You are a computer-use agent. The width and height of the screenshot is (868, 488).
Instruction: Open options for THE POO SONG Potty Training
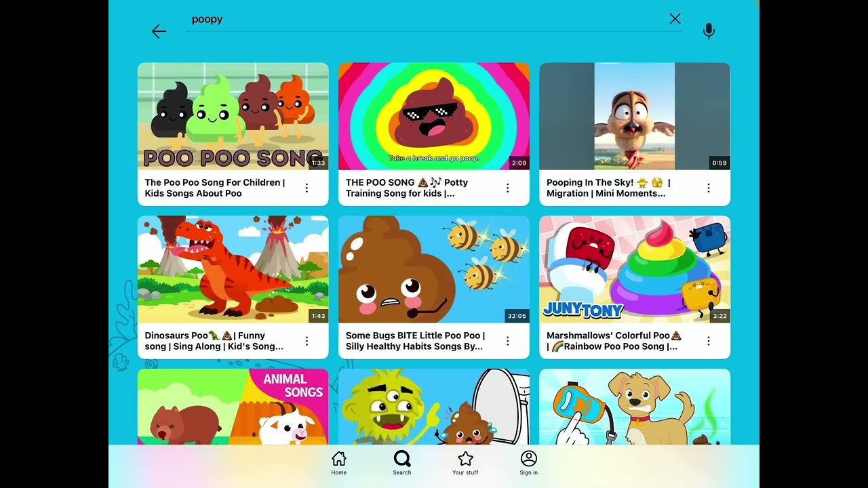tap(507, 188)
